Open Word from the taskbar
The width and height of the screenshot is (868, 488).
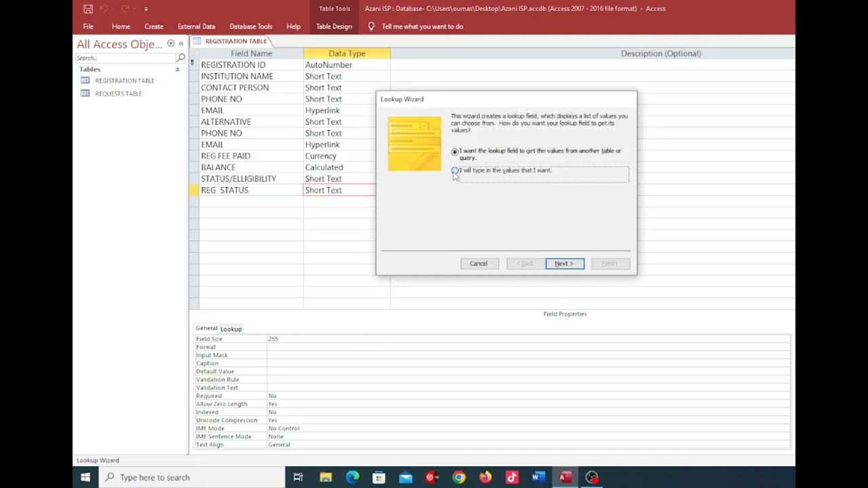point(538,477)
